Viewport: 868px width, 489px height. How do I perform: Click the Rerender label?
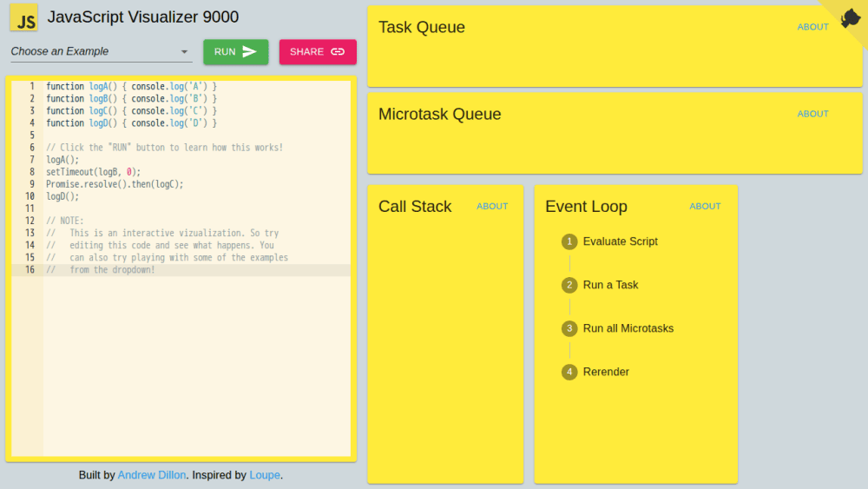pos(606,372)
